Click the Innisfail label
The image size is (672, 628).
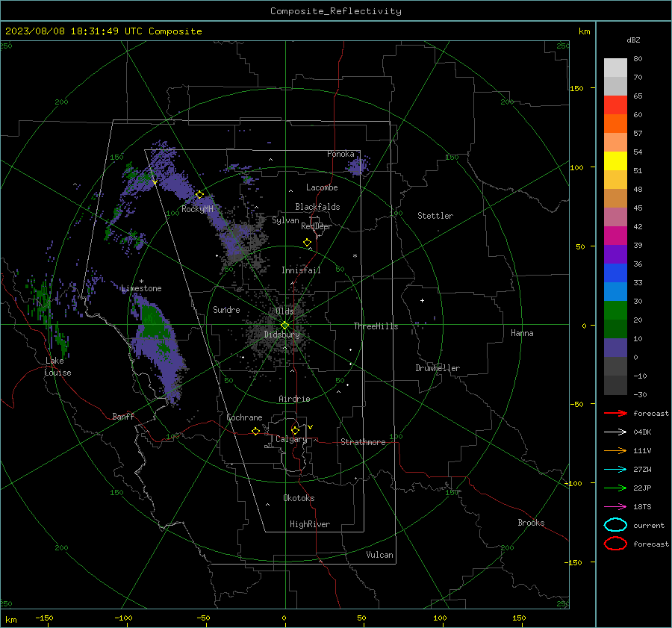[301, 270]
